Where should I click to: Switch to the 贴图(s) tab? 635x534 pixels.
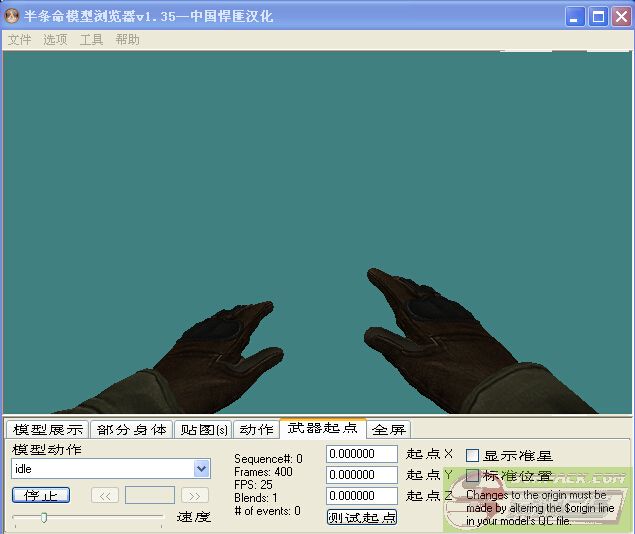point(203,429)
